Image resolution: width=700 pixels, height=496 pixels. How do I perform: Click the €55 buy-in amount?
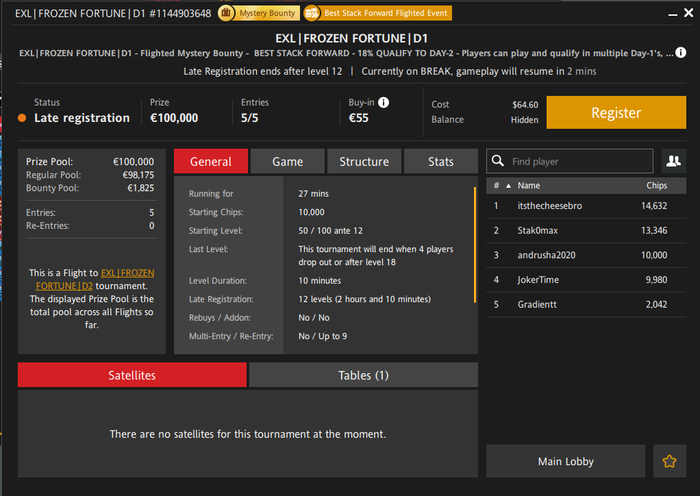click(x=358, y=118)
